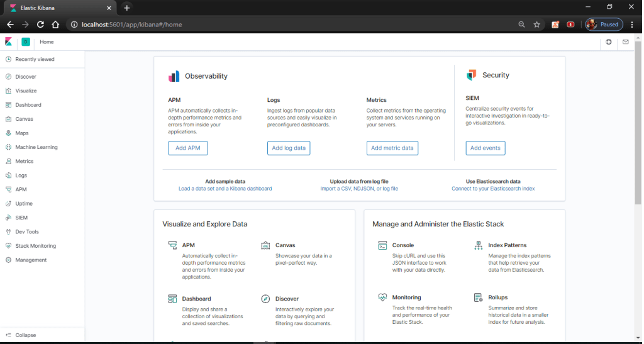Open Discover from the sidebar
The image size is (644, 344).
pyautogui.click(x=25, y=77)
